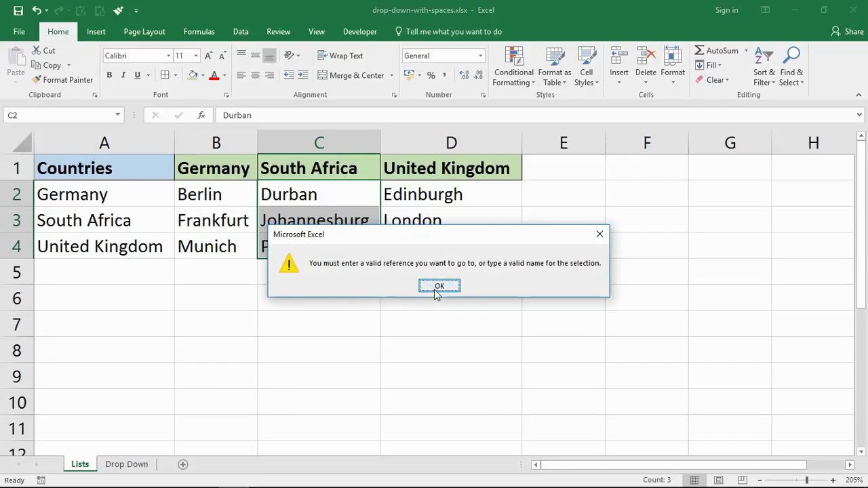Toggle italic formatting
This screenshot has width=868, height=488.
123,75
